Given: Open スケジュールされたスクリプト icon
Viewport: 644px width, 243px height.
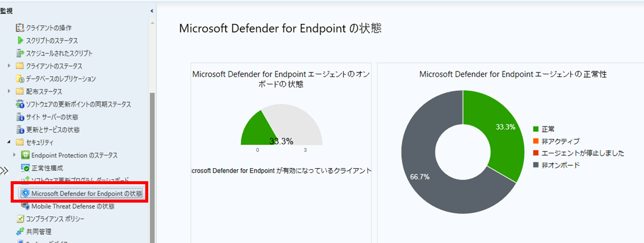Looking at the screenshot, I should coord(20,53).
